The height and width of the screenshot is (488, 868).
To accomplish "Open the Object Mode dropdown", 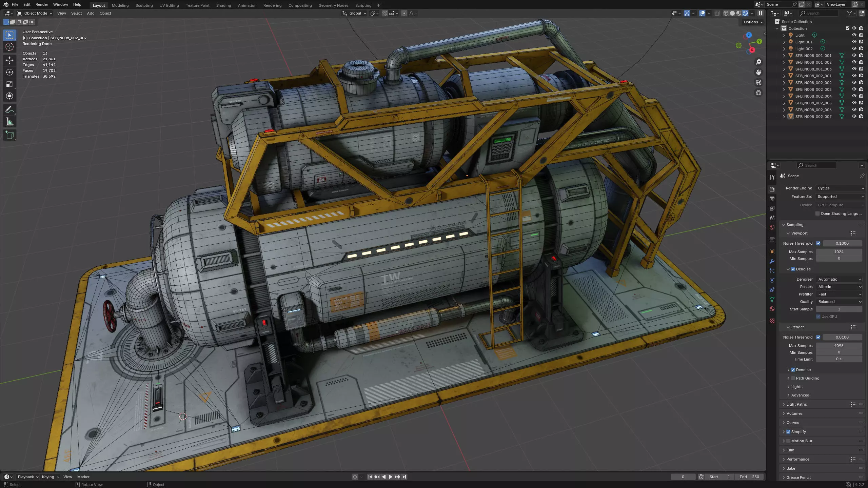I will (x=35, y=13).
